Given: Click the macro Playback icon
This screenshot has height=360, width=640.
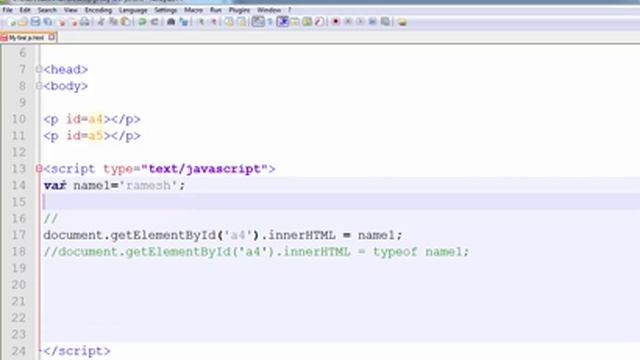Looking at the screenshot, I should tap(360, 22).
